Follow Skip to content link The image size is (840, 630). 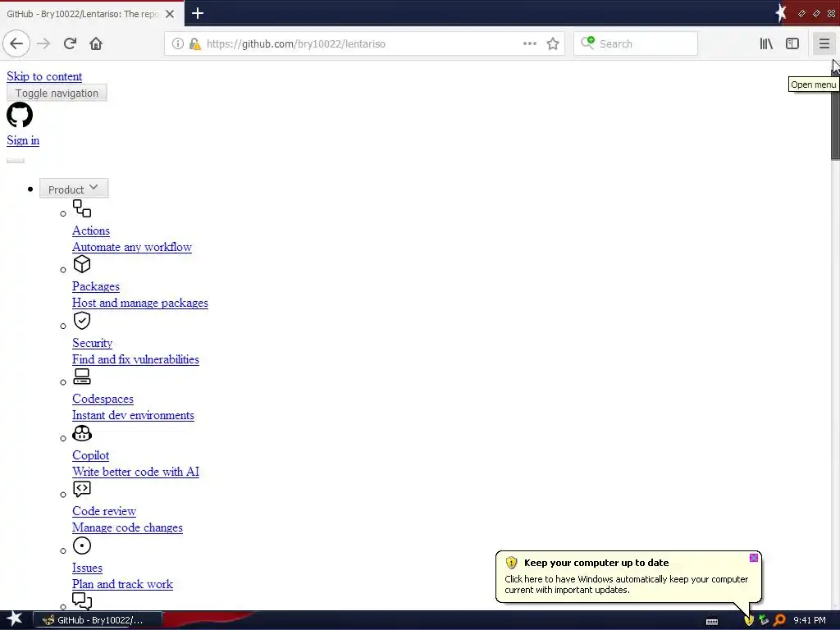(44, 76)
